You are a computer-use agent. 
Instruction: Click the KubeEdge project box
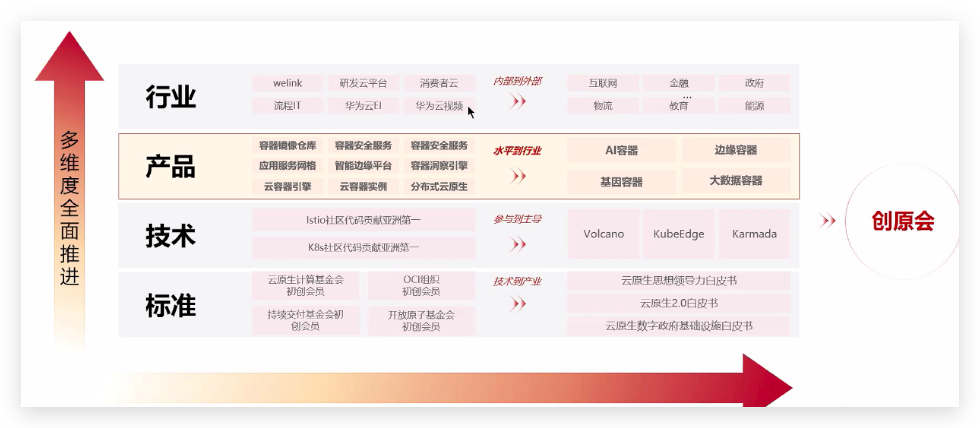point(679,234)
